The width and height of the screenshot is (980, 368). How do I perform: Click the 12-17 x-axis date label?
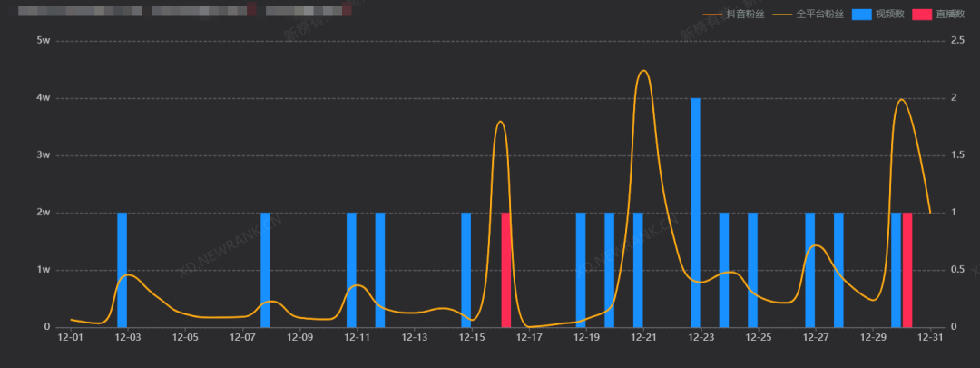529,338
